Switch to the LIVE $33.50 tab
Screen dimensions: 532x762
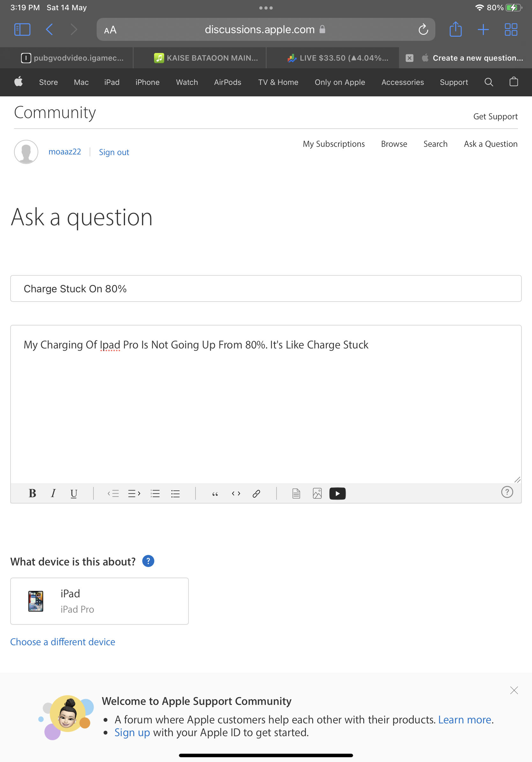tap(333, 58)
